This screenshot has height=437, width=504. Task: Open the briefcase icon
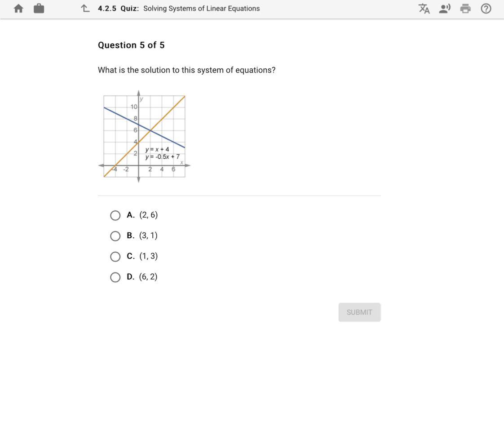click(x=39, y=9)
